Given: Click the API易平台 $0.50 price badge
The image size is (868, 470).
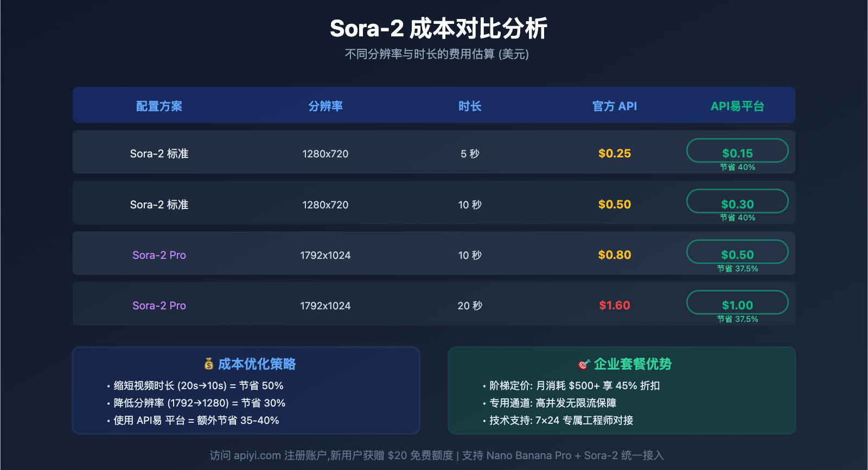Looking at the screenshot, I should [737, 252].
